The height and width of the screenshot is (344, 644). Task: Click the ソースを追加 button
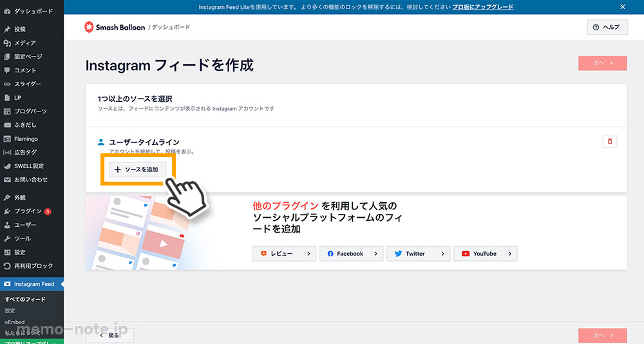(137, 169)
